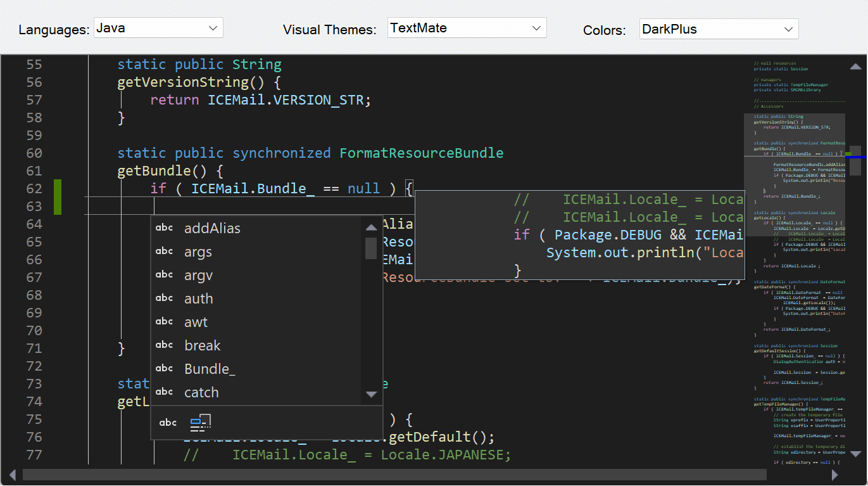Open the Visual Themes dropdown showing TextMate
868x486 pixels.
click(467, 28)
